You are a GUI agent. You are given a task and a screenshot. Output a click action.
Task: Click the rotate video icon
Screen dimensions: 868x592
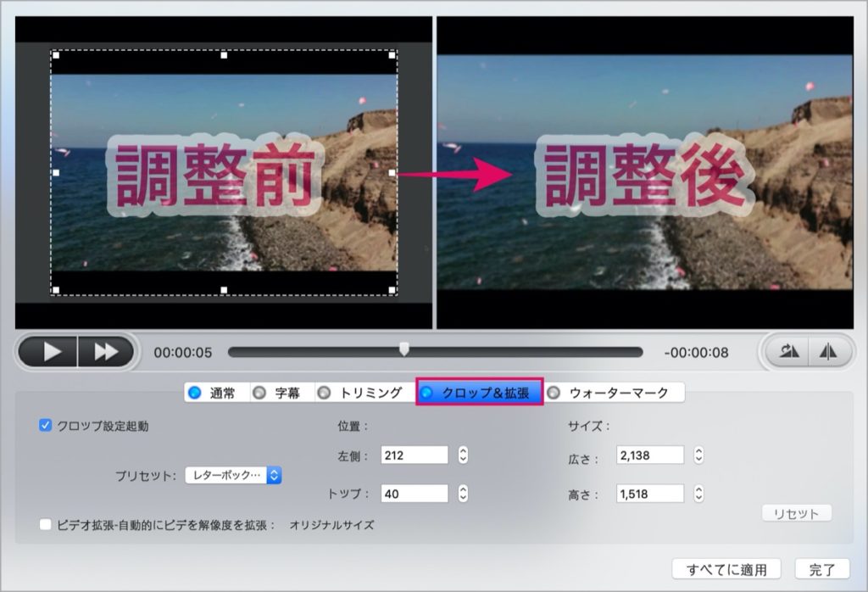pyautogui.click(x=788, y=351)
